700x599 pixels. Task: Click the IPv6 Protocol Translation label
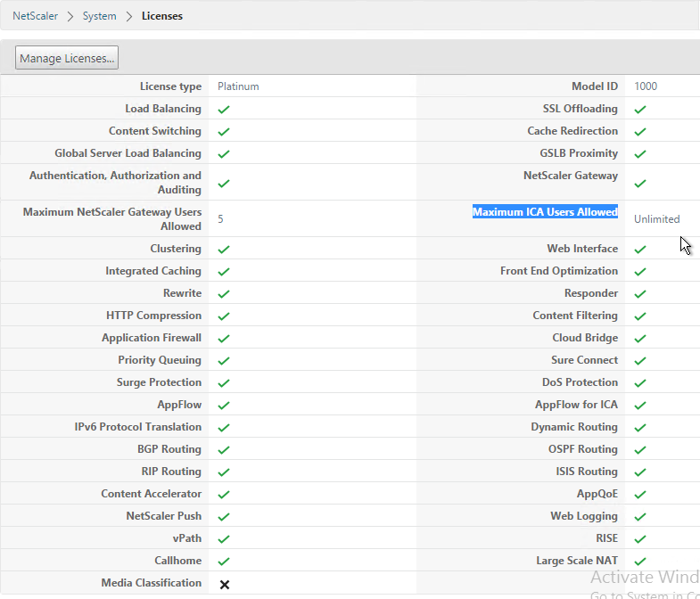(137, 427)
